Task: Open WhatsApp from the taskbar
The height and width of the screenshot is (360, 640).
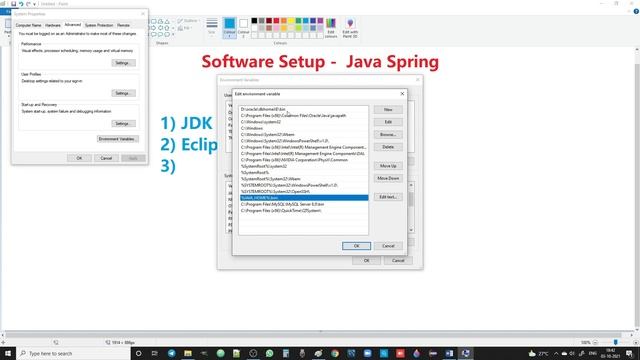Action: pos(269,353)
